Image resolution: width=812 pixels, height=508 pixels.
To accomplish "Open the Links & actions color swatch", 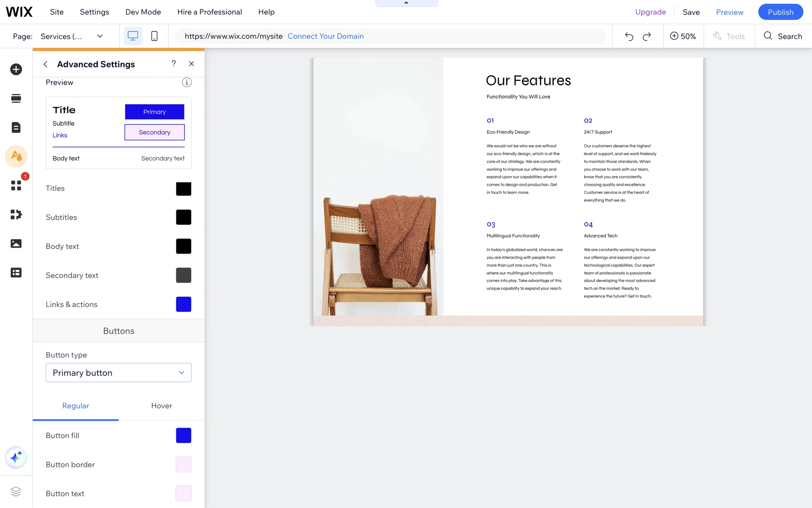I will coord(184,304).
